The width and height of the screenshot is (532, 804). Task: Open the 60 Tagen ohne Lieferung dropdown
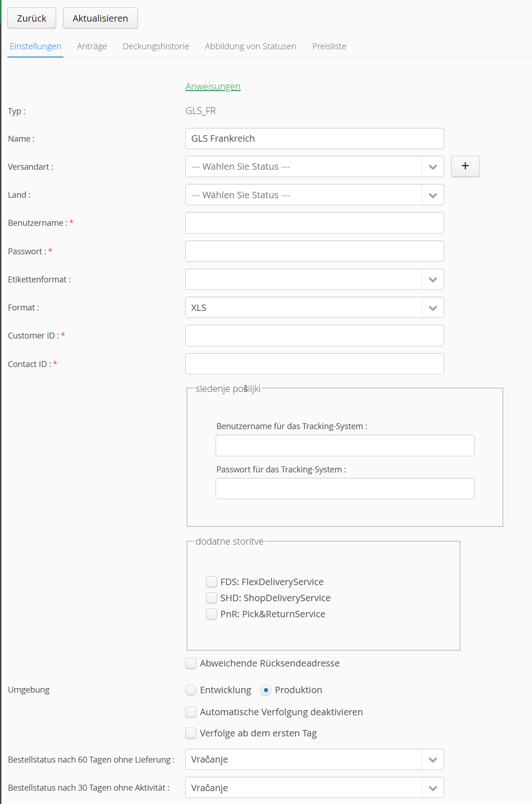(315, 759)
